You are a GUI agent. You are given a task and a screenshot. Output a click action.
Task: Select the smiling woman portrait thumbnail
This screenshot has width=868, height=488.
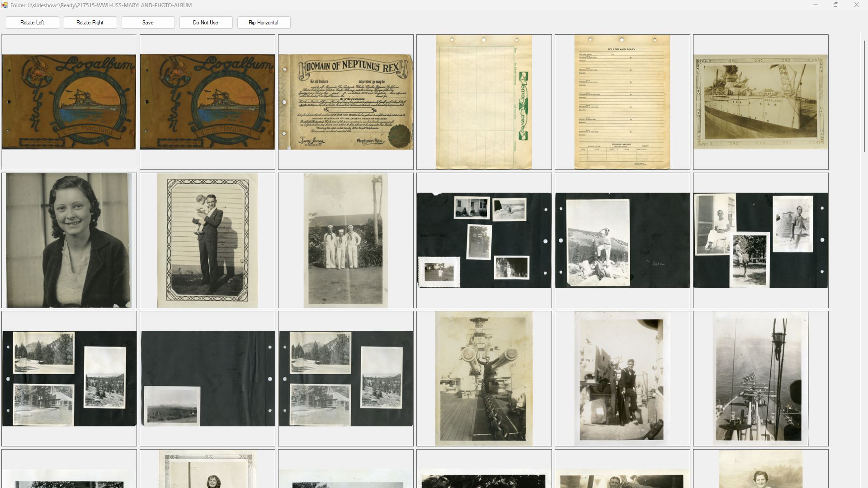69,240
